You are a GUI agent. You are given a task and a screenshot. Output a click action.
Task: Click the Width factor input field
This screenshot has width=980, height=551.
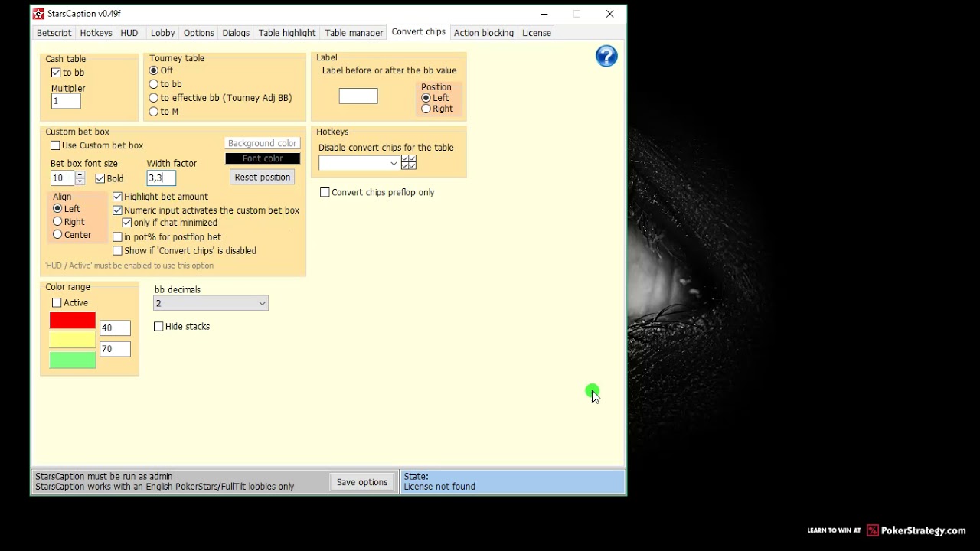click(162, 178)
